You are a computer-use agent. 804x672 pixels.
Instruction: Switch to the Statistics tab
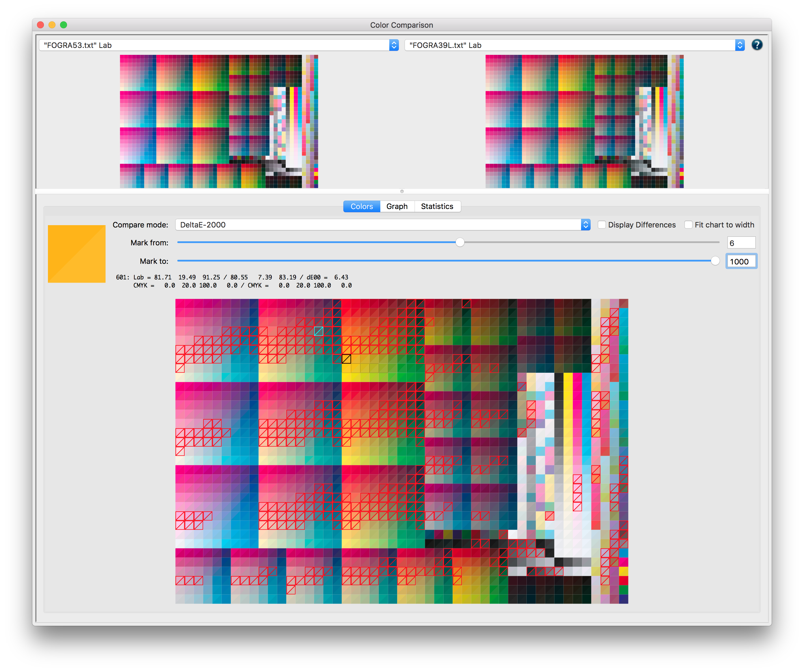[x=437, y=206]
